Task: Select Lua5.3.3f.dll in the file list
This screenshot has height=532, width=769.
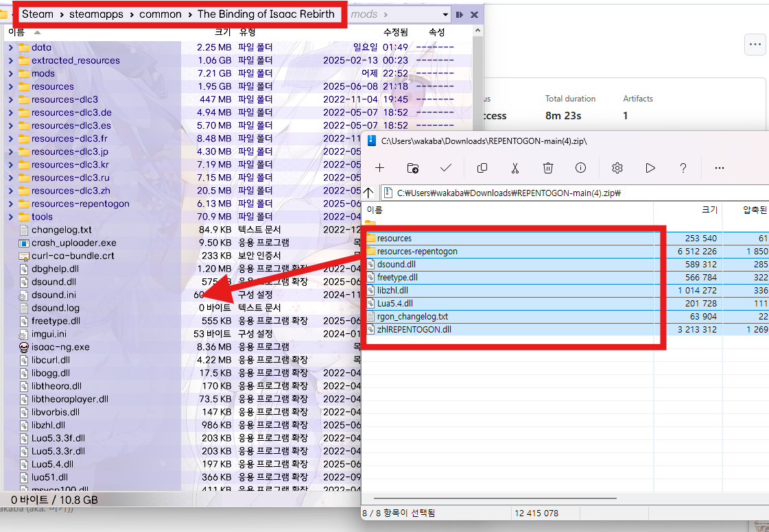Action: tap(58, 438)
